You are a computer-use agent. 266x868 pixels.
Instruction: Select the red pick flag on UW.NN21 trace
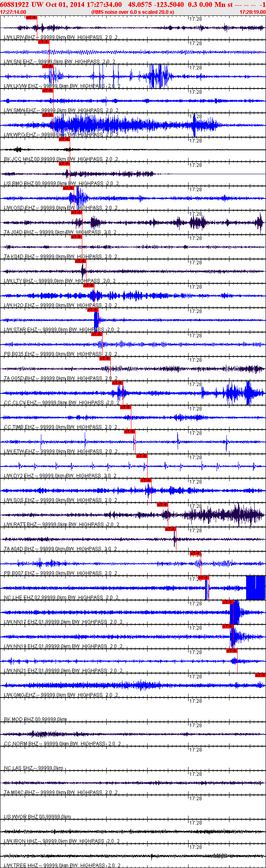click(232, 651)
